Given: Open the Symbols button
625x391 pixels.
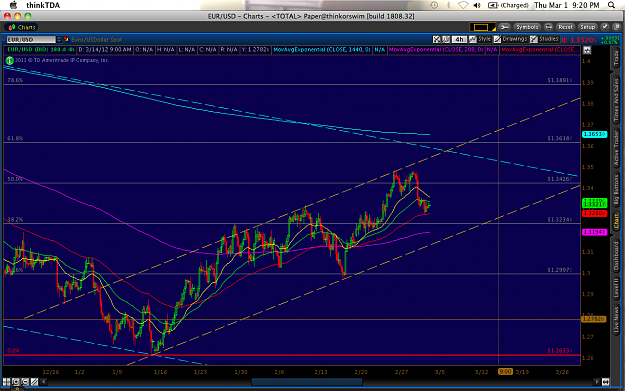Looking at the screenshot, I should click(527, 27).
